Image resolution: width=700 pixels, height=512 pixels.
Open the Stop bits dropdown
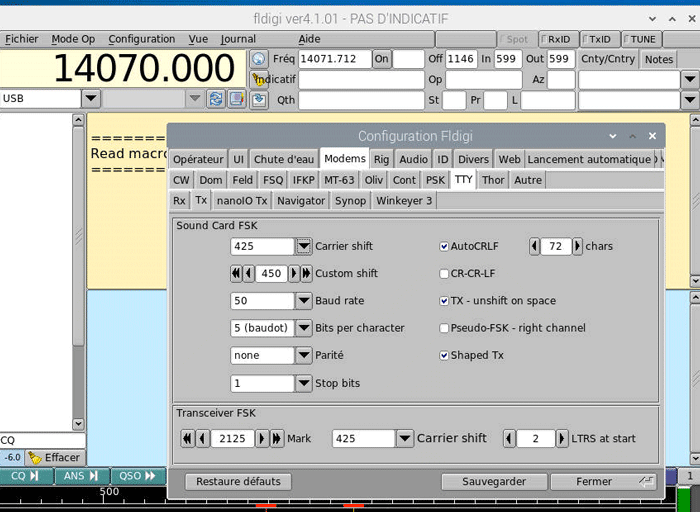(304, 383)
